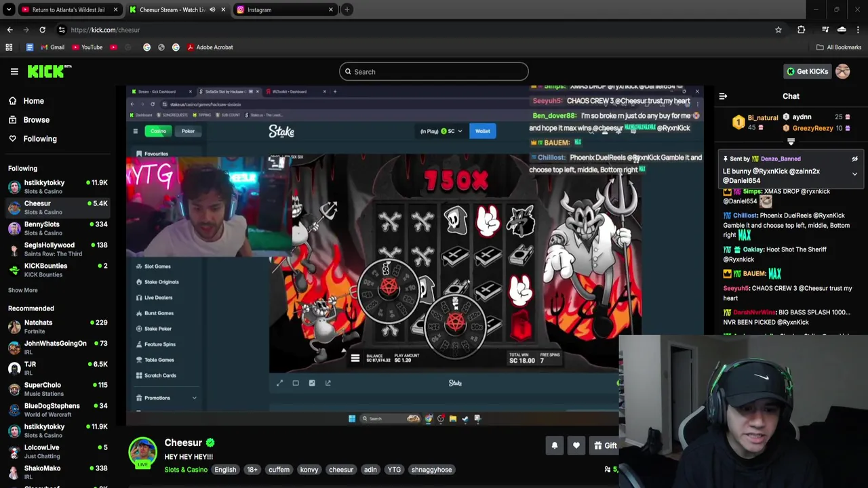Toggle notifications bell for Cheesur
The height and width of the screenshot is (488, 868).
[x=555, y=445]
